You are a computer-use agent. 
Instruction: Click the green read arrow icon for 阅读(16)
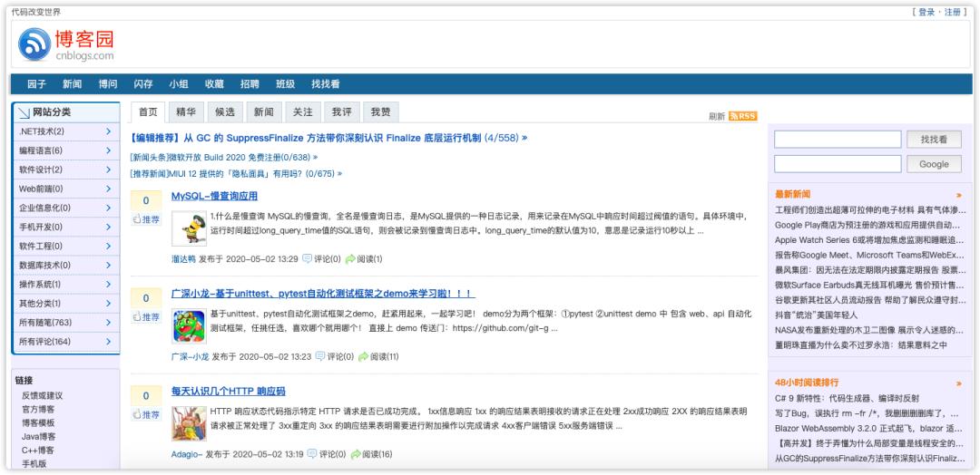tap(356, 454)
